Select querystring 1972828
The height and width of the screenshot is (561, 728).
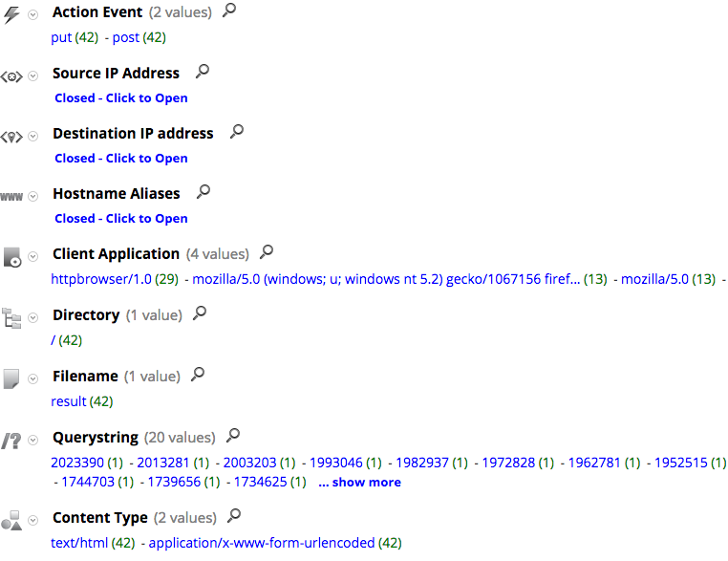point(509,463)
